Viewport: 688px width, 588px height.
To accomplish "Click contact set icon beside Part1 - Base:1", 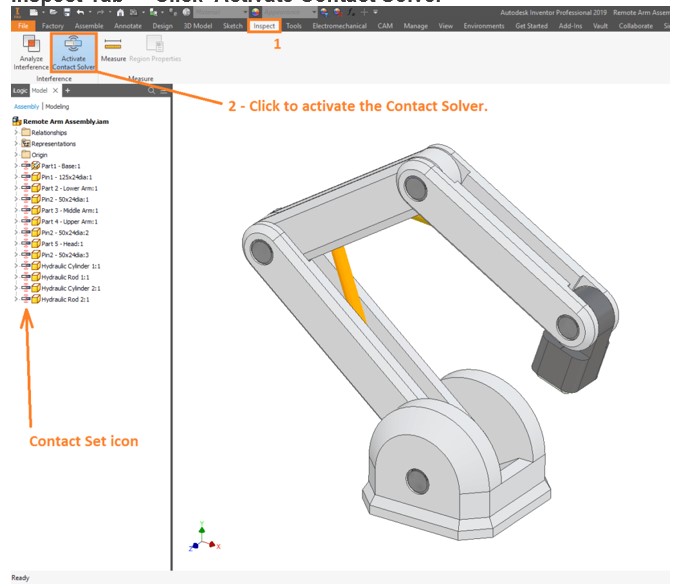I will (x=25, y=166).
